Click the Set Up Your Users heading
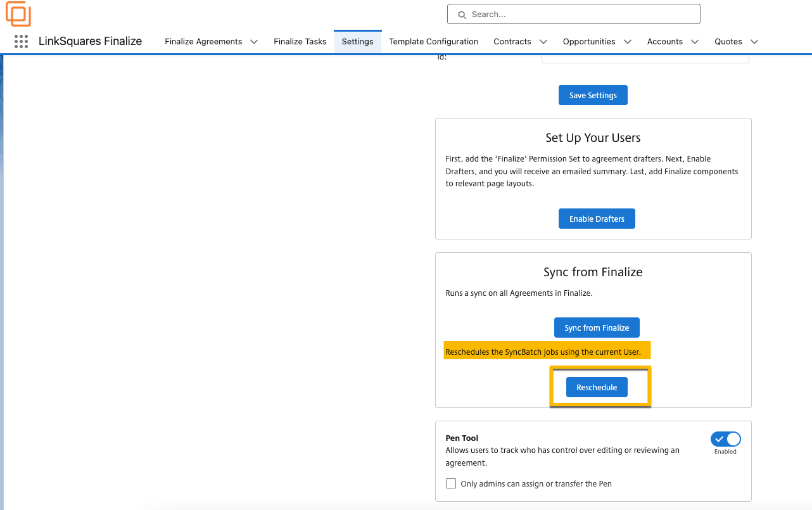Viewport: 812px width, 510px height. tap(593, 137)
